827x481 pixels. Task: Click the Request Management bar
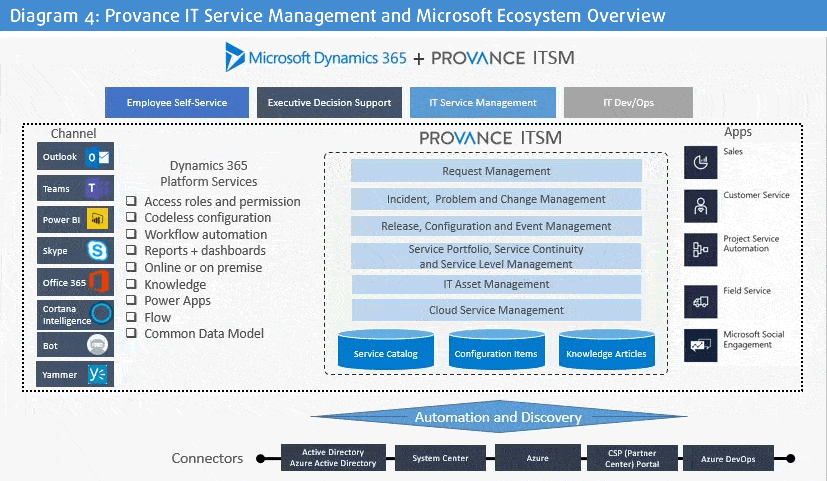tap(496, 171)
